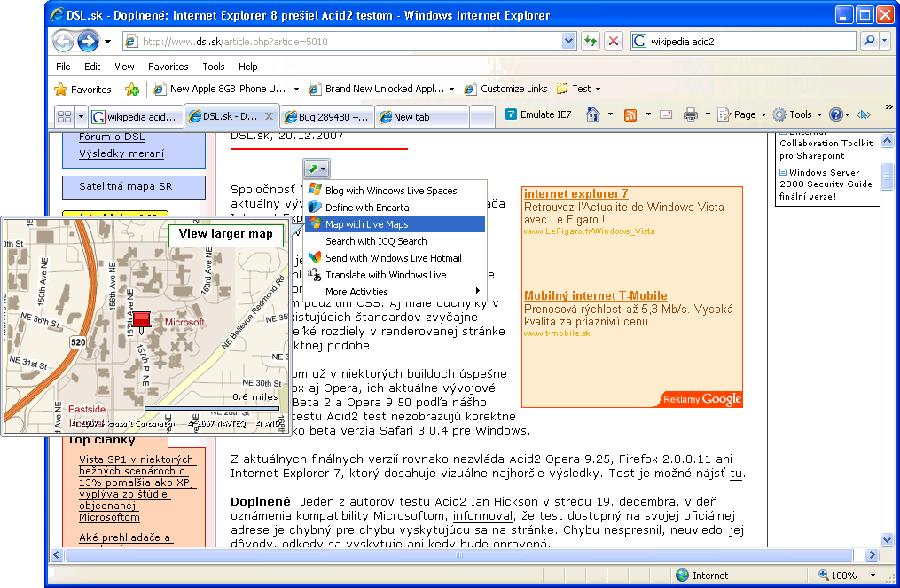Image resolution: width=900 pixels, height=588 pixels.
Task: Open the internet explorer 7 ad link
Action: 575,193
